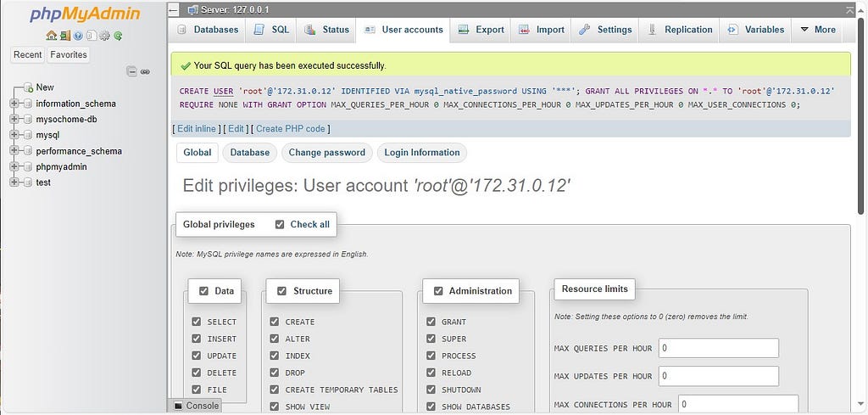Expand the test database node
The width and height of the screenshot is (868, 415).
(x=14, y=182)
